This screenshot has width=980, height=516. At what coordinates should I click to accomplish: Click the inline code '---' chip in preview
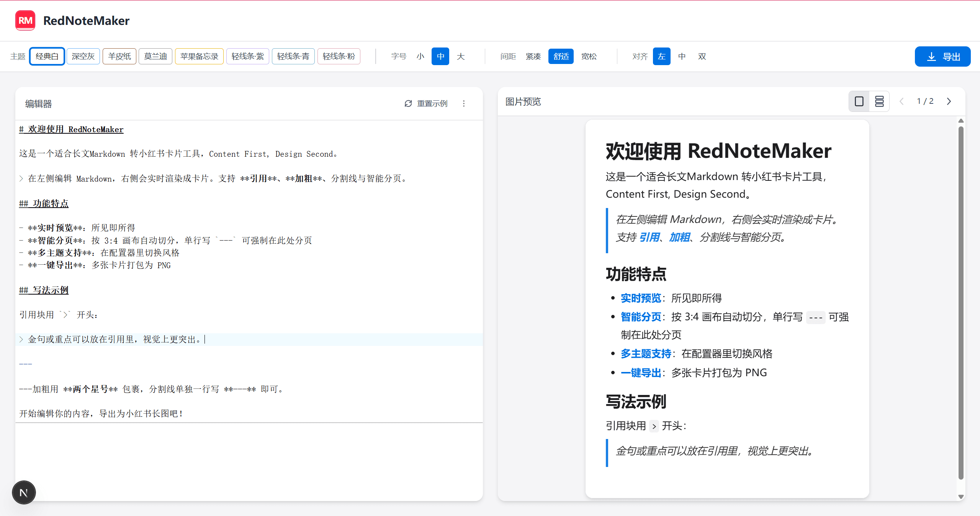[816, 318]
